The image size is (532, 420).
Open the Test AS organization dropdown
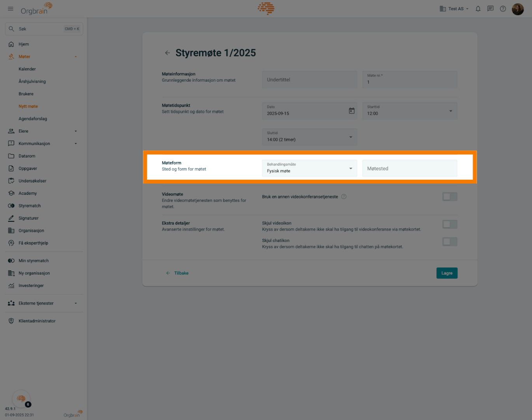point(454,9)
